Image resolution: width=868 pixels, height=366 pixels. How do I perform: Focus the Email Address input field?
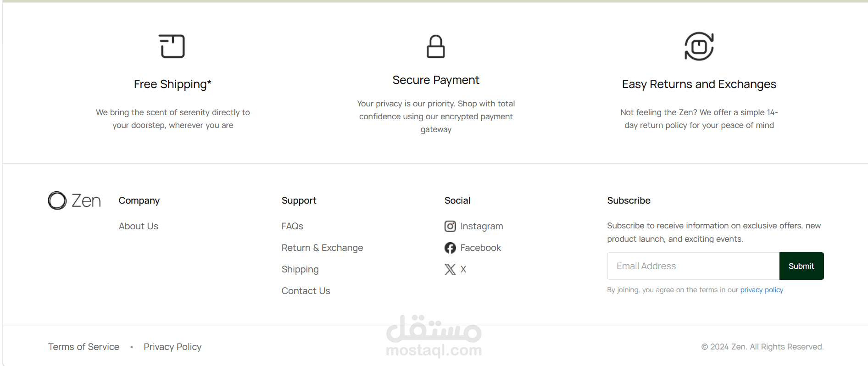point(693,266)
